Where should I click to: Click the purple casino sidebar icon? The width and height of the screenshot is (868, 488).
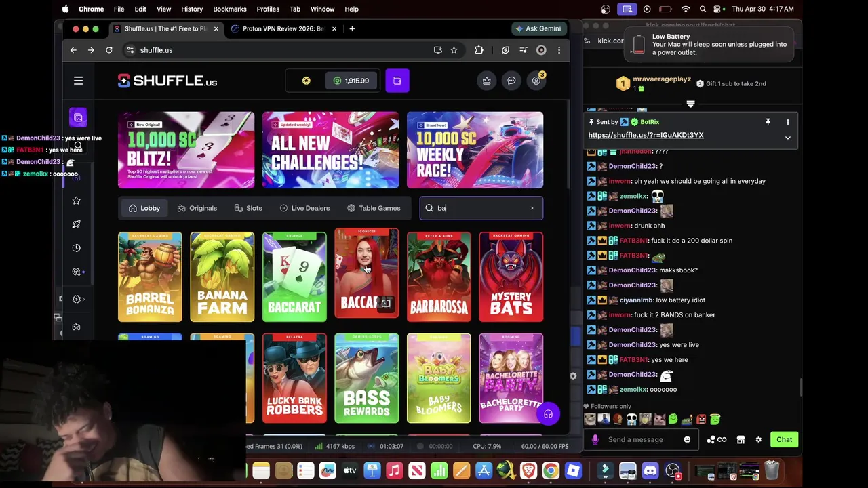point(78,118)
